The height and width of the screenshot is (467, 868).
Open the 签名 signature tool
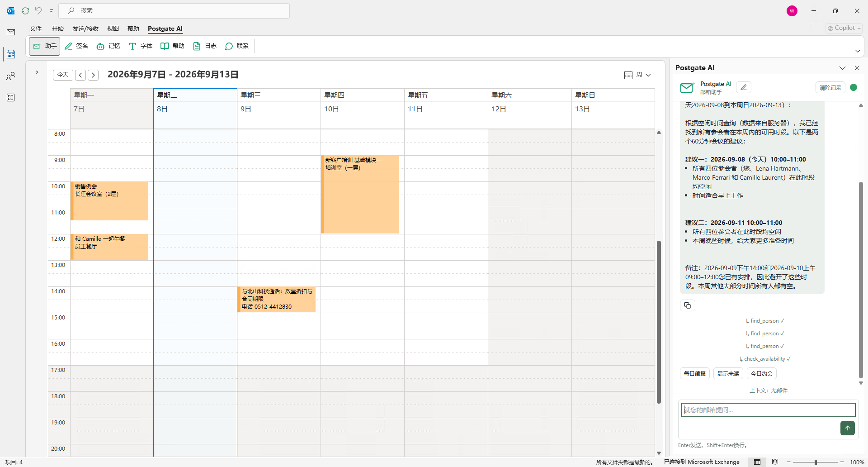(x=76, y=46)
